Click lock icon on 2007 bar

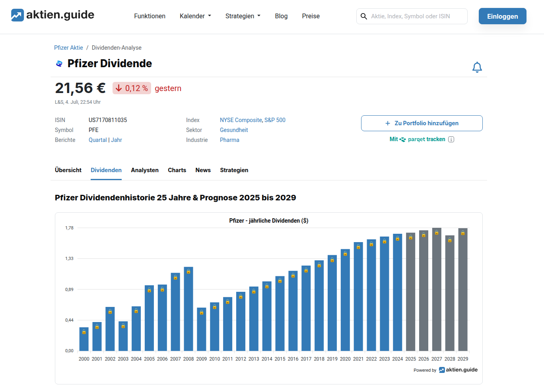click(x=175, y=277)
